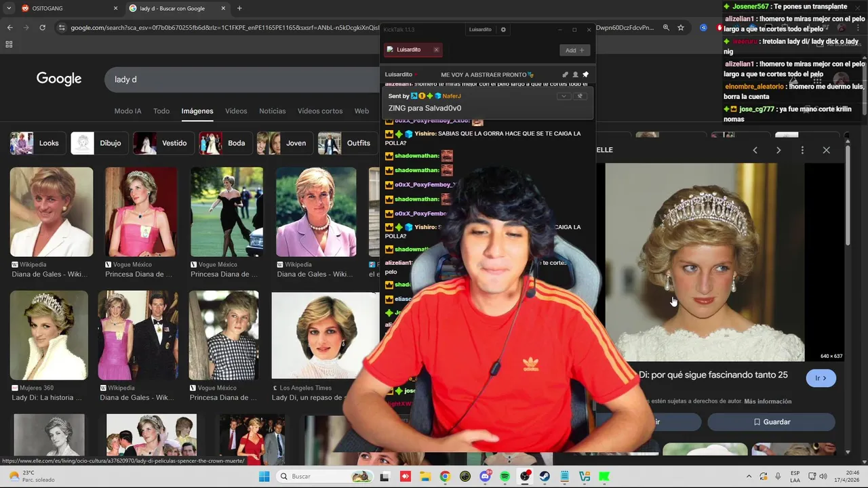Image resolution: width=868 pixels, height=488 pixels.
Task: Click the 'Ir' visit button
Action: coord(821,378)
